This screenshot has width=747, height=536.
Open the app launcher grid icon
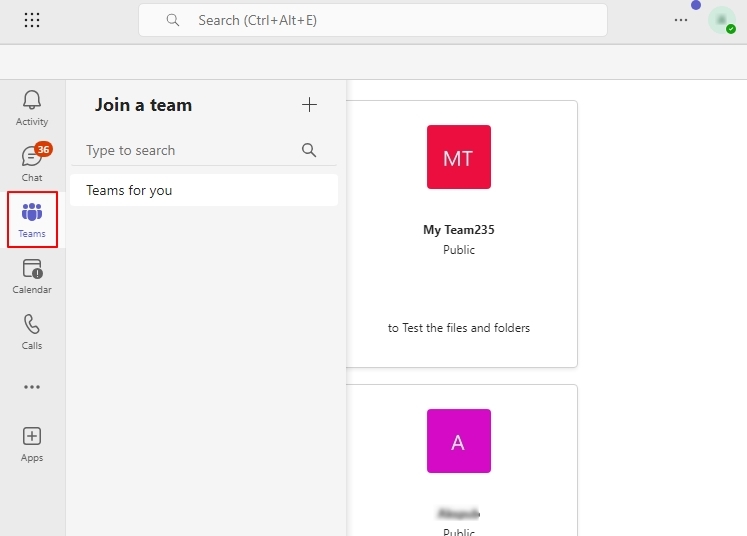(x=32, y=20)
